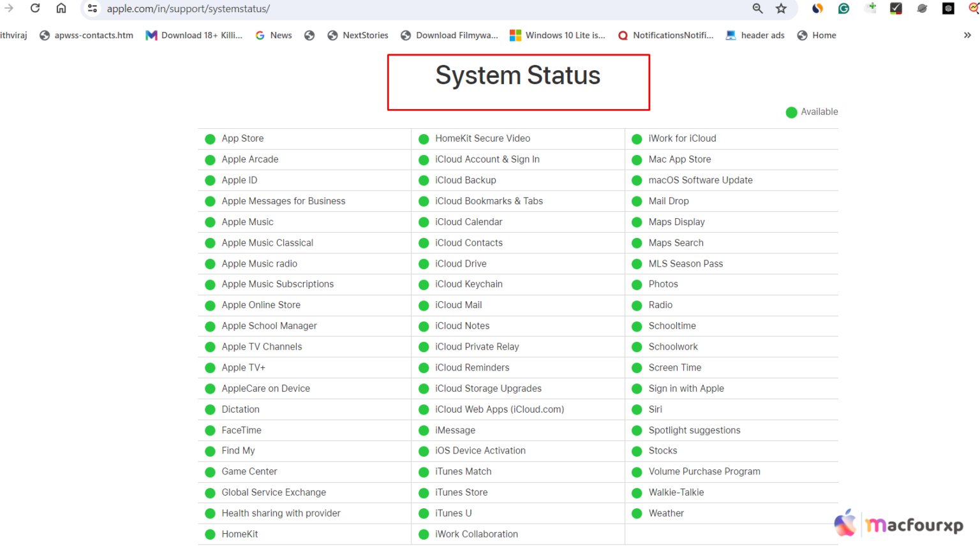Click the green Available status indicator

[791, 112]
